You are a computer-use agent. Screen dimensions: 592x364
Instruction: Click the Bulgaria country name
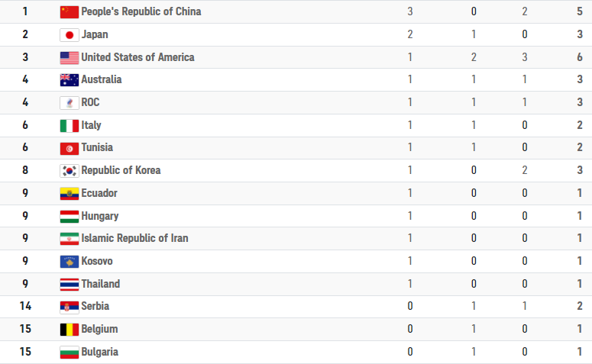(99, 352)
